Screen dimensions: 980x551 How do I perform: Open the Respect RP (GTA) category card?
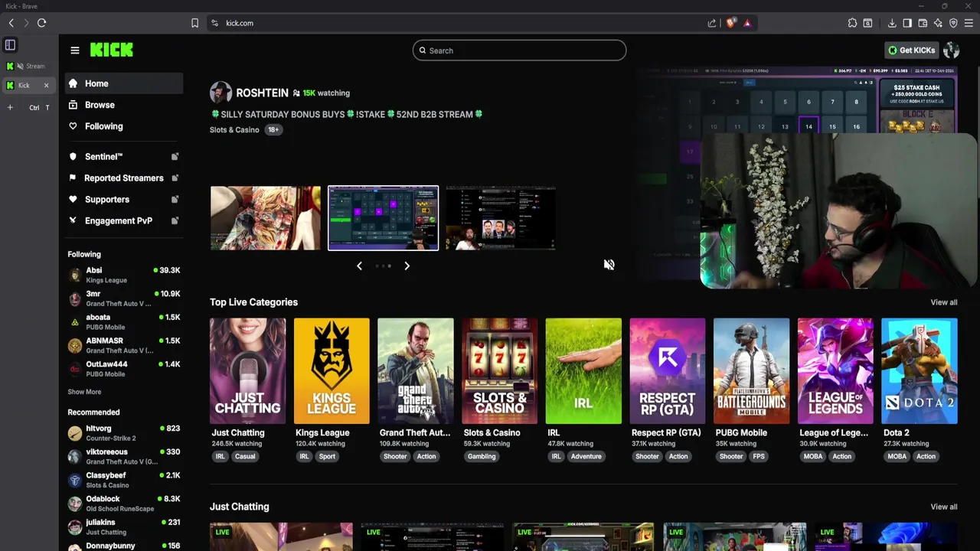[x=668, y=371]
